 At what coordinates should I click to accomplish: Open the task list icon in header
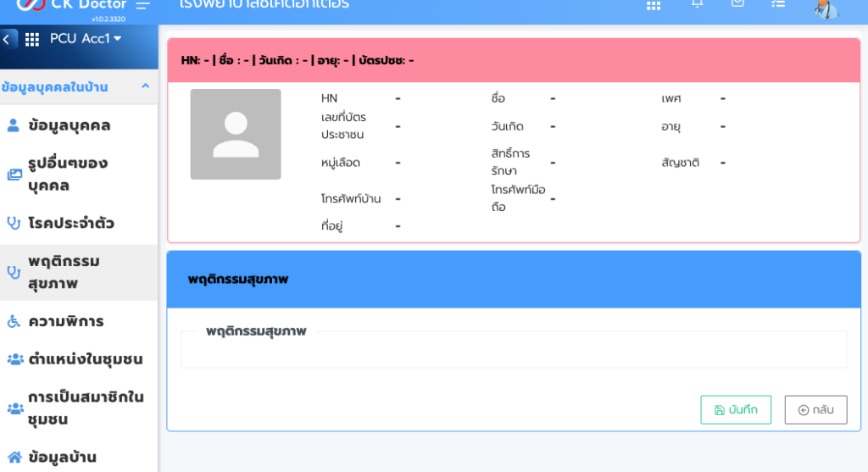tap(778, 4)
